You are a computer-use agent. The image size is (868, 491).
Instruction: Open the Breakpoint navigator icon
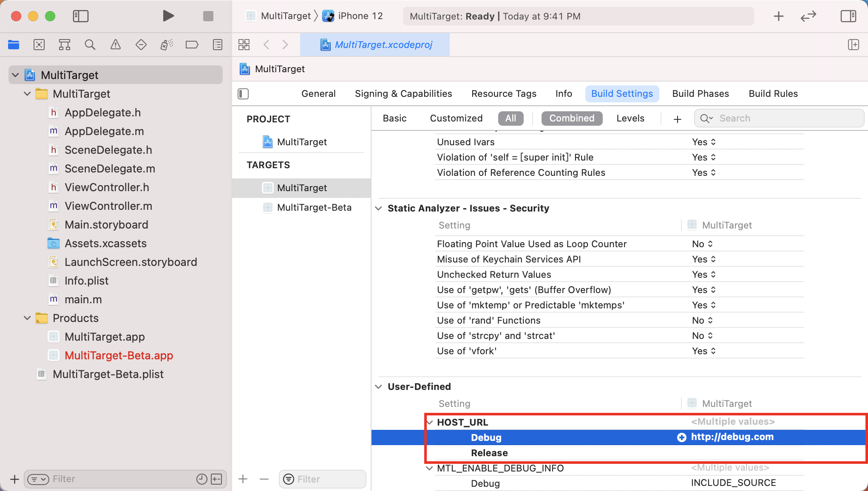coord(192,45)
